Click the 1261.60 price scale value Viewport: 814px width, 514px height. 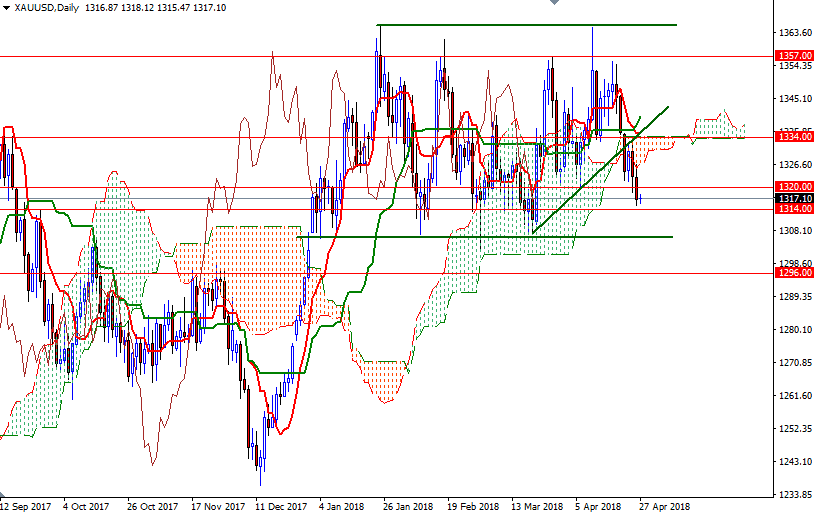click(795, 396)
